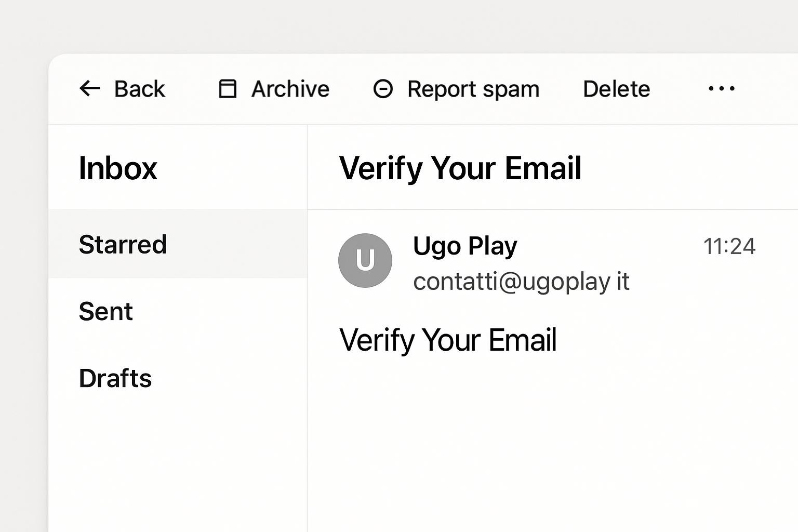This screenshot has width=798, height=532.
Task: Open the Drafts folder
Action: (x=115, y=378)
